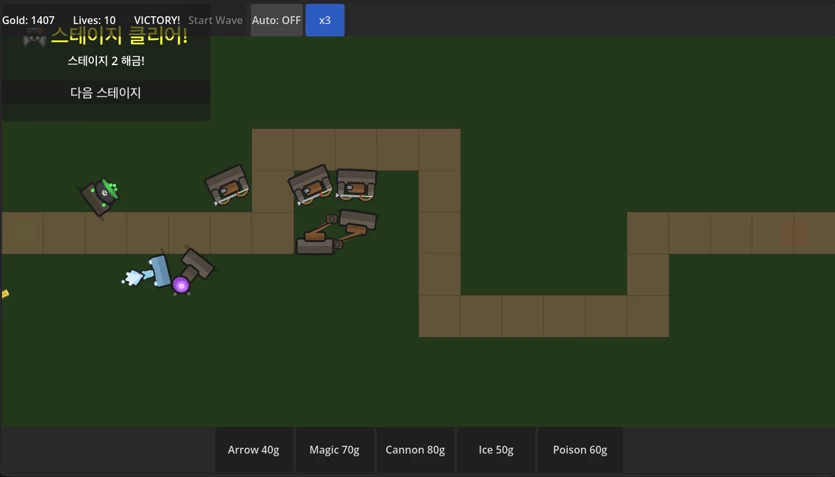This screenshot has height=477, width=835.
Task: Select the arrow tower left of path bend
Action: pos(227,185)
